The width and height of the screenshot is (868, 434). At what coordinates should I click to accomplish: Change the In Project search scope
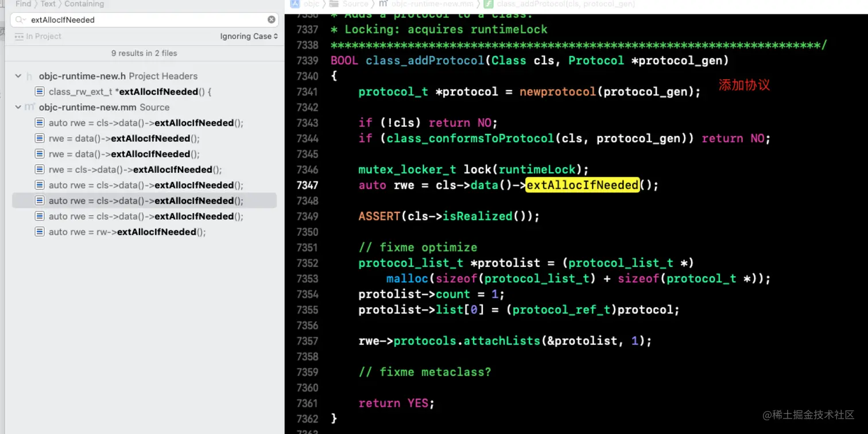pos(44,36)
